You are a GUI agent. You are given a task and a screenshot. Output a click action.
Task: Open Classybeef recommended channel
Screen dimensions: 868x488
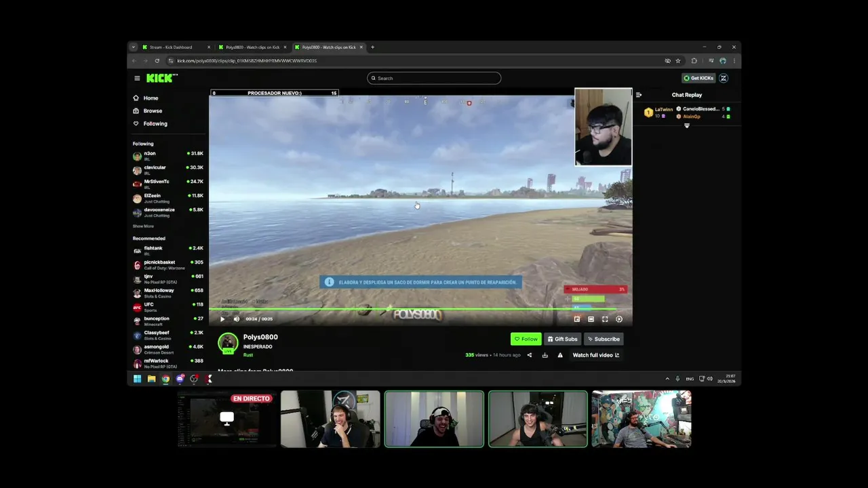[167, 335]
